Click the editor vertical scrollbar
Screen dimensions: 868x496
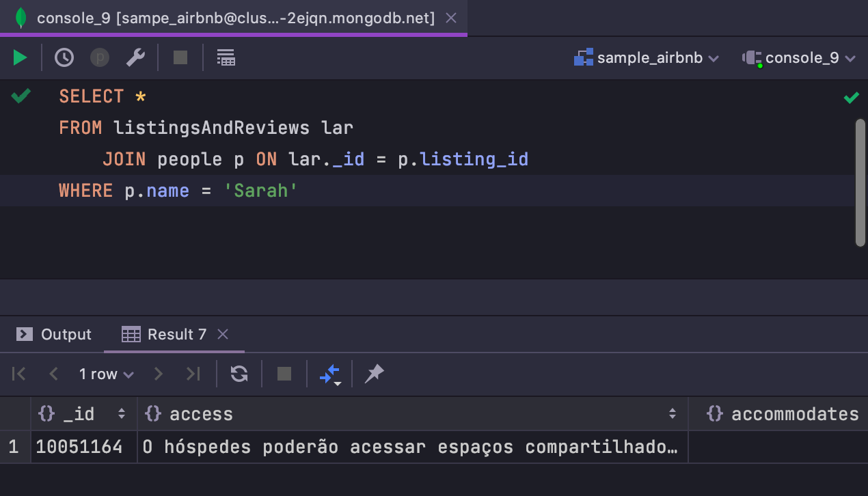[x=860, y=182]
